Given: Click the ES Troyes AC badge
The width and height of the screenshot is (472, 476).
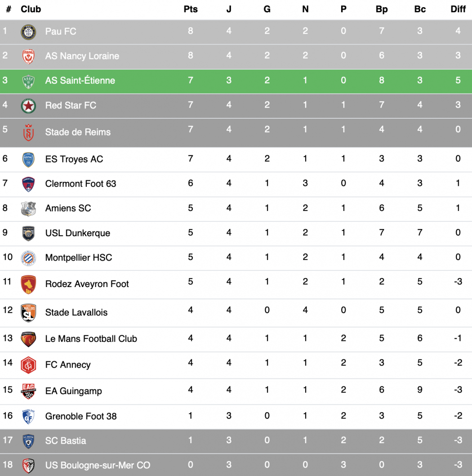Looking at the screenshot, I should pos(28,160).
